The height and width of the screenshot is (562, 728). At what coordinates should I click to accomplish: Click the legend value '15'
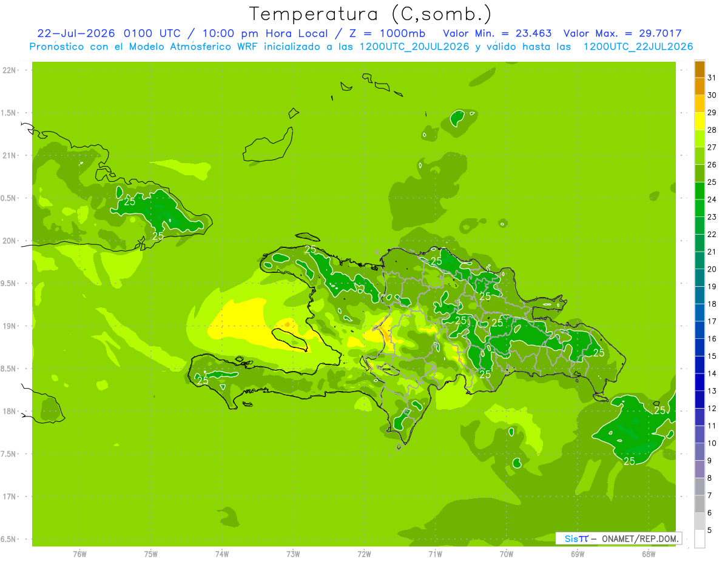[712, 356]
